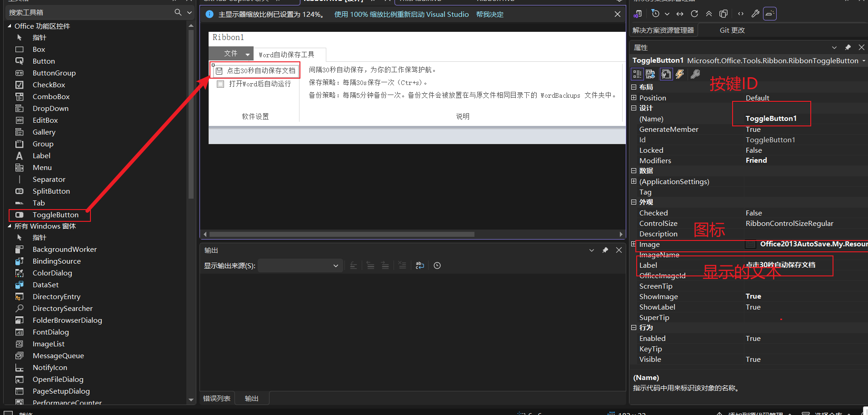Switch to the 错误列表 tab
Screen dimensions: 868x415
[217, 398]
